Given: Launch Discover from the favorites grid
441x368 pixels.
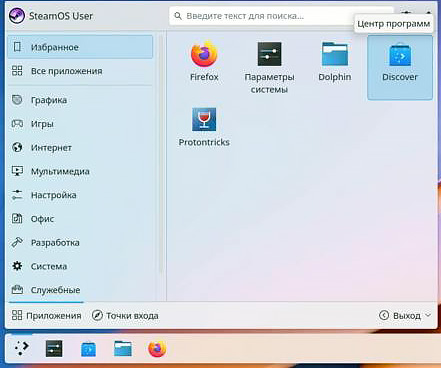Looking at the screenshot, I should tap(400, 68).
